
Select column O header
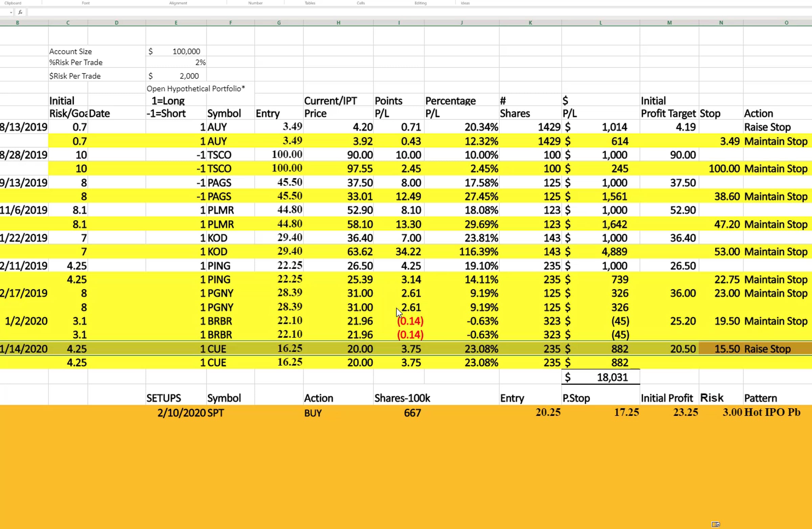pos(786,23)
